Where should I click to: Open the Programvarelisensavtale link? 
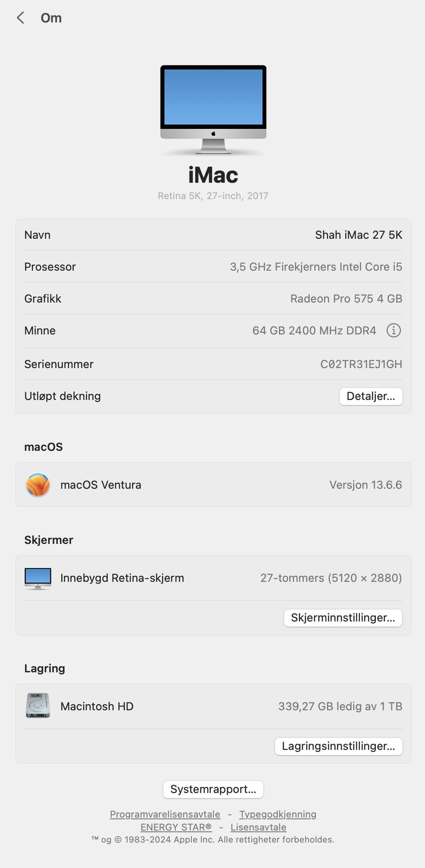165,814
